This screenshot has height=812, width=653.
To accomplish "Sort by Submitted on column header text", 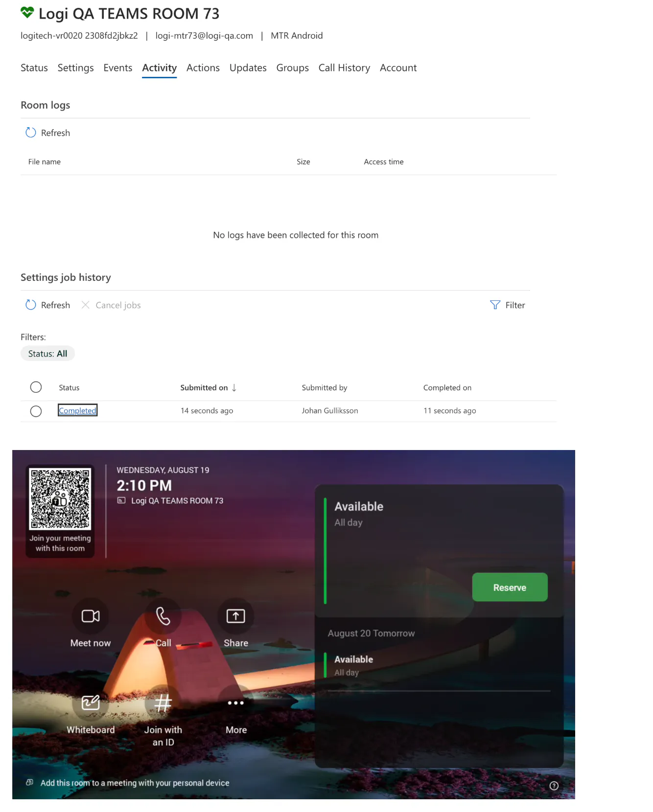I will tap(204, 388).
